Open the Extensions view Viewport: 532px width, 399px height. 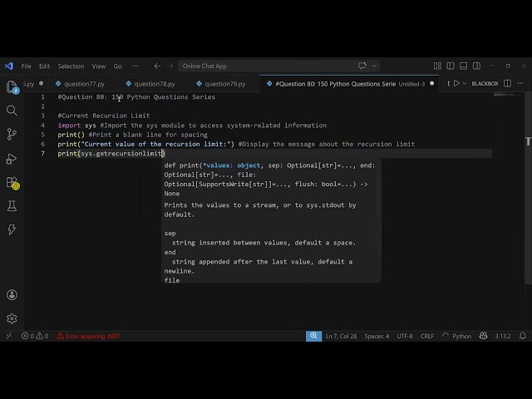(x=12, y=183)
